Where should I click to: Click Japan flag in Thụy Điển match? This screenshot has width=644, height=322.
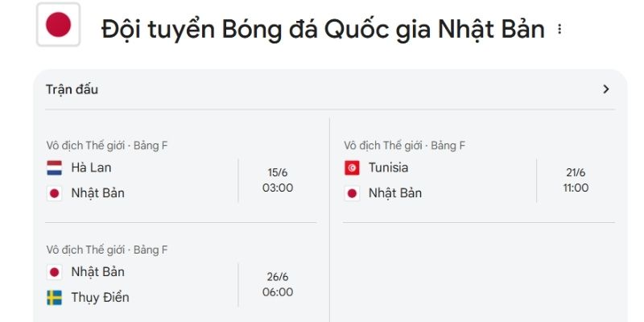(x=54, y=272)
